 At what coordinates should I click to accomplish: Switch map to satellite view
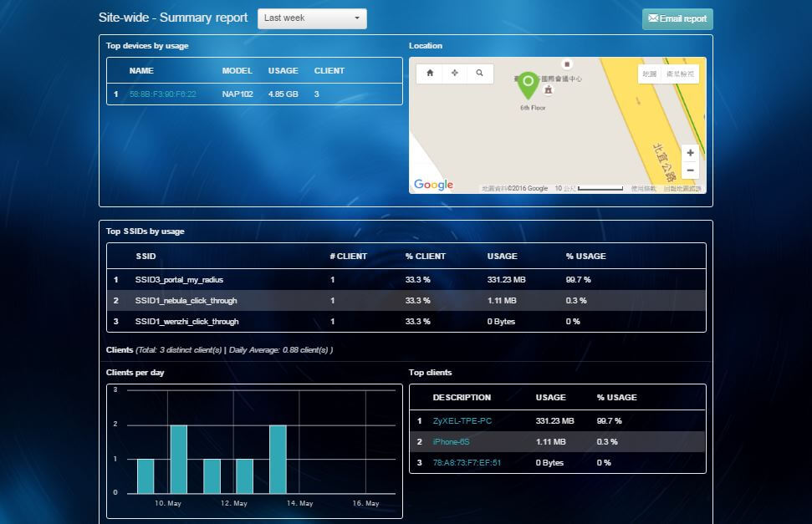click(679, 74)
